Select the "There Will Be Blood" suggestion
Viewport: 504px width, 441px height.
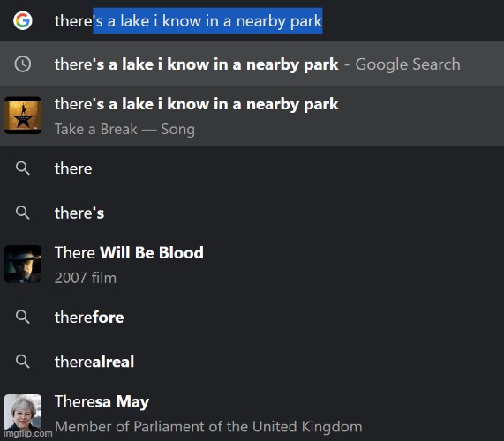[252, 265]
